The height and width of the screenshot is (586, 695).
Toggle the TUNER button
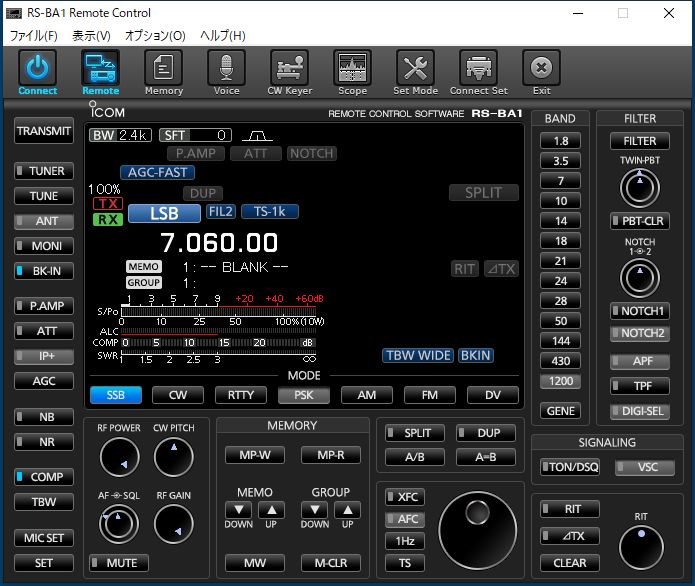pyautogui.click(x=44, y=171)
